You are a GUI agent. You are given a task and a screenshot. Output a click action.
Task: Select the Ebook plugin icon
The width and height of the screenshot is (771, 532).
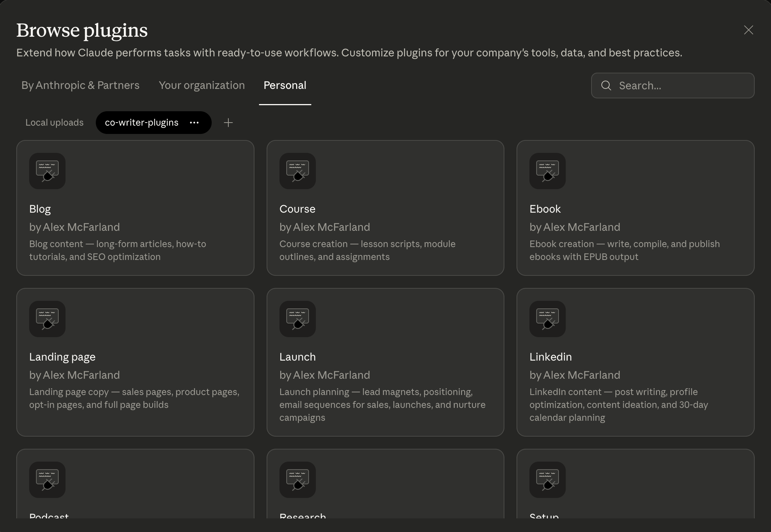pos(547,171)
